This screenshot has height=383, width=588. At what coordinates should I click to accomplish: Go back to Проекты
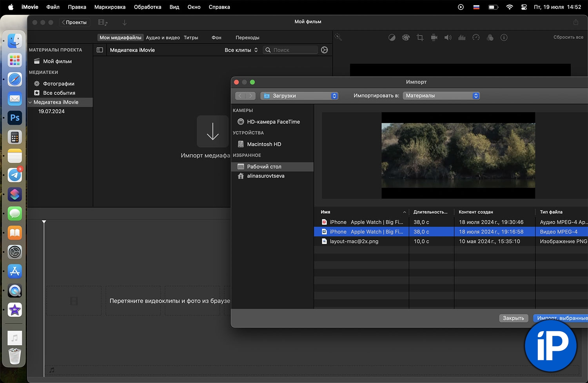(x=74, y=22)
